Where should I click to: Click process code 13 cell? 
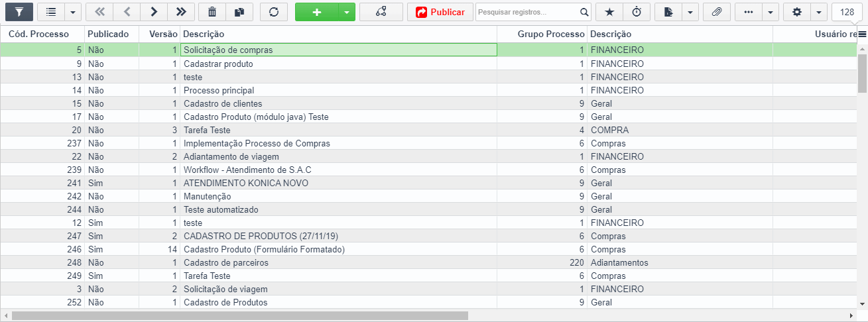click(42, 77)
